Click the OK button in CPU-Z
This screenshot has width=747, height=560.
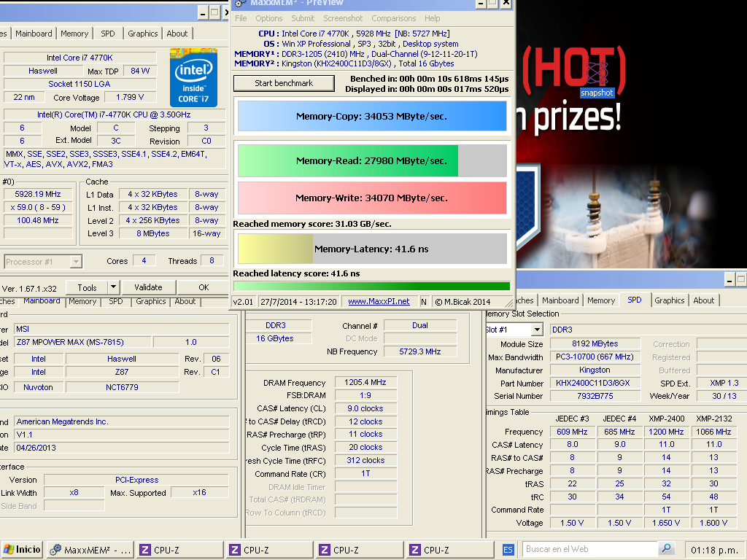204,287
